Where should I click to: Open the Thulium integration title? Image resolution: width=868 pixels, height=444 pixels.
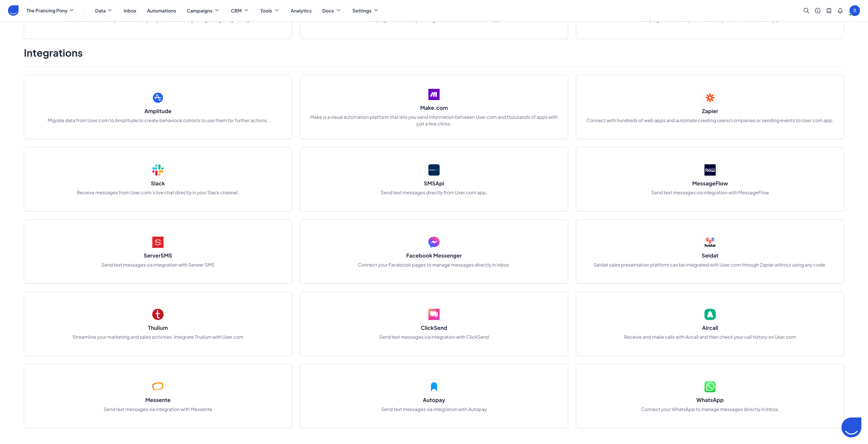coord(158,328)
